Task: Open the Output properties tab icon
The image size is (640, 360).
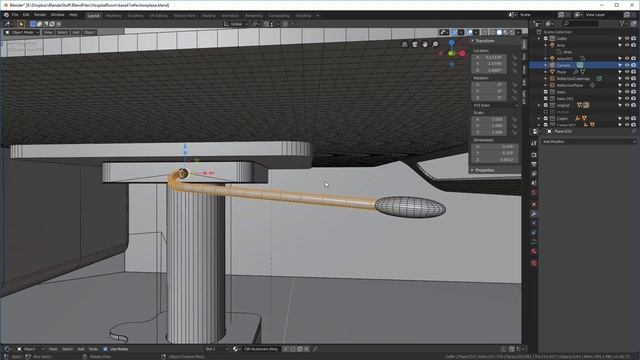Action: [x=534, y=164]
